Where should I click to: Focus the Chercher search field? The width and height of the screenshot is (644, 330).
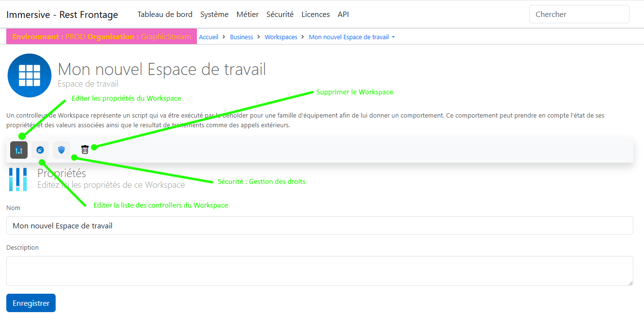579,15
